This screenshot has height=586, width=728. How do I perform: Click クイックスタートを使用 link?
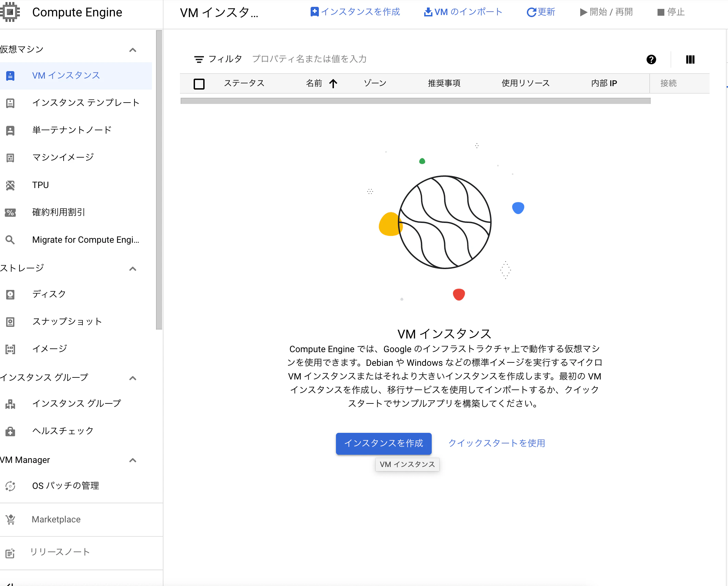tap(497, 443)
